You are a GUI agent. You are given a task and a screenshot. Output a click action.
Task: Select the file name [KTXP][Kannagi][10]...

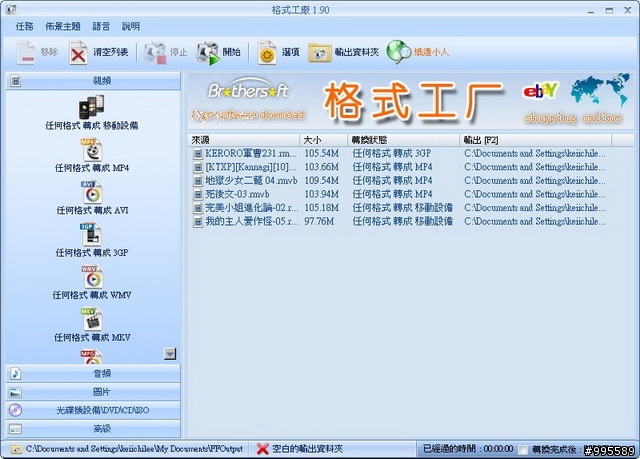[251, 167]
